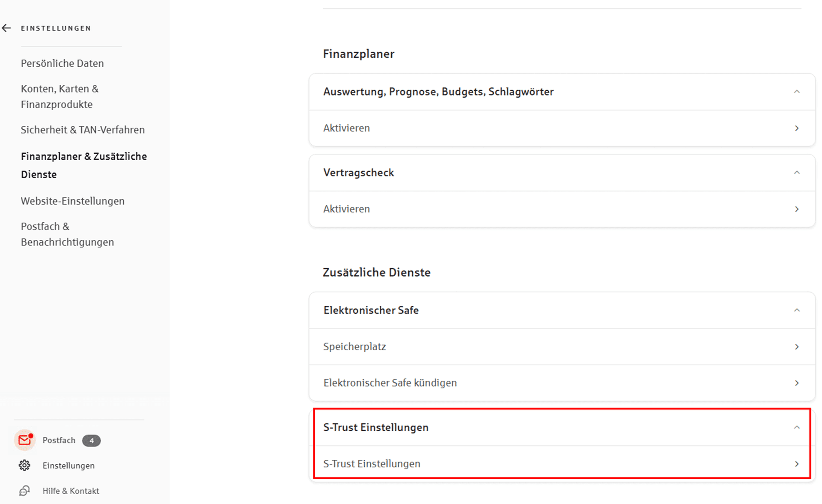Image resolution: width=822 pixels, height=504 pixels.
Task: Click the arrow on Speicherplatz row
Action: tap(797, 347)
